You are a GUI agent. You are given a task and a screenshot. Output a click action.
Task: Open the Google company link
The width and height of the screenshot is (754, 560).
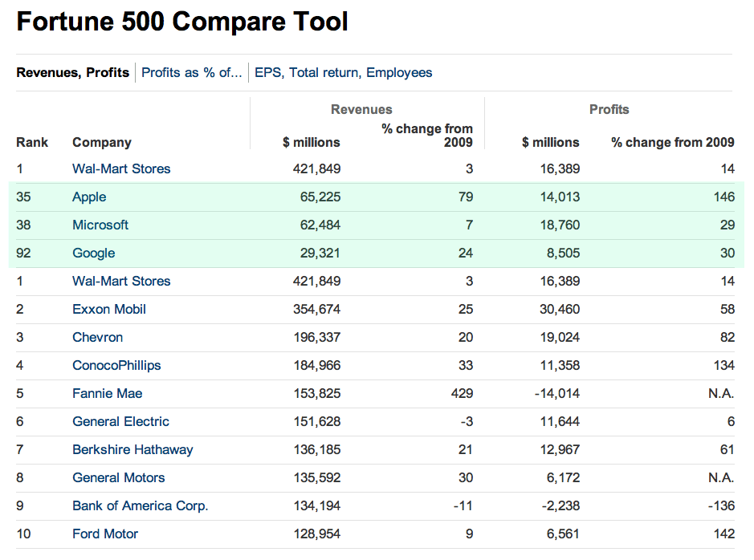pyautogui.click(x=94, y=253)
